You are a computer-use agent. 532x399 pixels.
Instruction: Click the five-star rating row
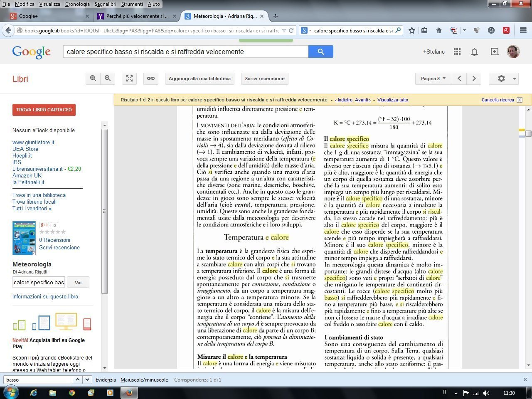coord(52,232)
